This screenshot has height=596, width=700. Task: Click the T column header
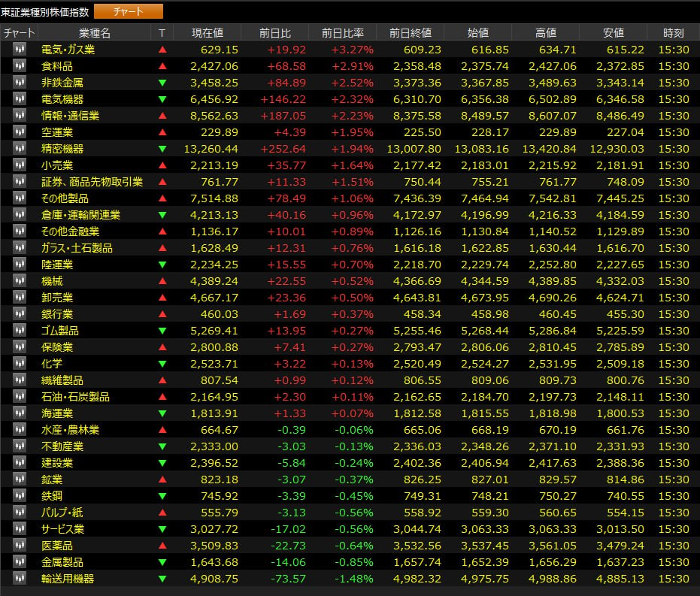pyautogui.click(x=162, y=33)
